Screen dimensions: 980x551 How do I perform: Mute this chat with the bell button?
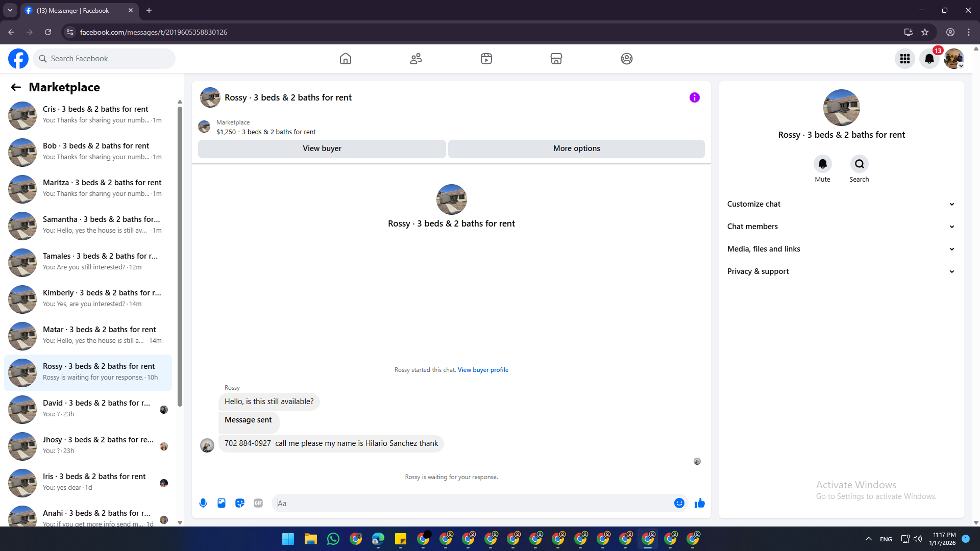[822, 164]
